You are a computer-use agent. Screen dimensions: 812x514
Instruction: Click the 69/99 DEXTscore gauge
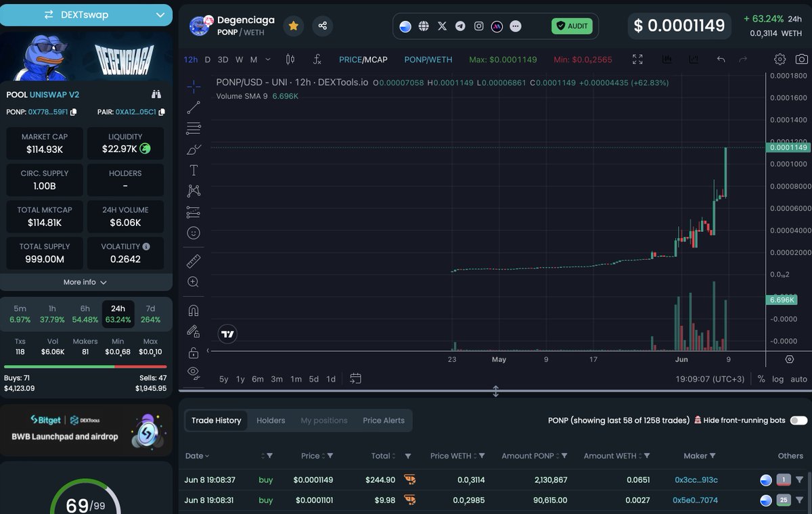pyautogui.click(x=85, y=505)
